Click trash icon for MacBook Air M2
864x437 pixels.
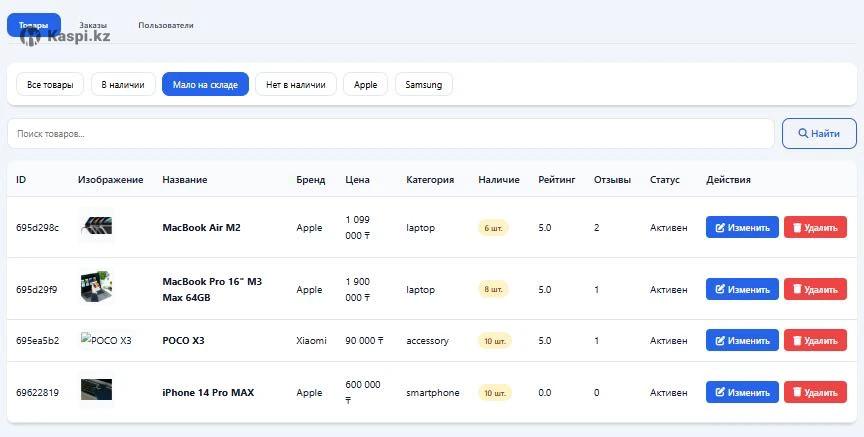click(x=797, y=228)
